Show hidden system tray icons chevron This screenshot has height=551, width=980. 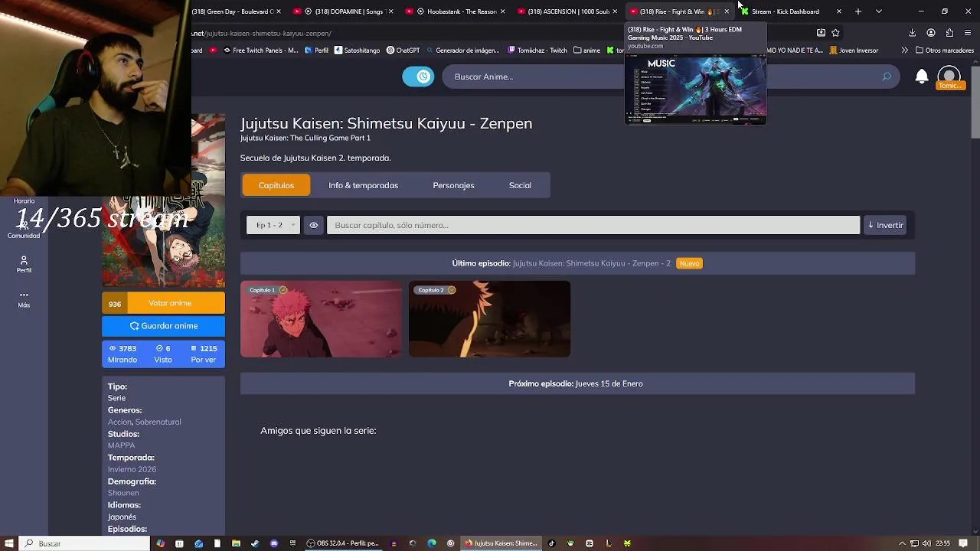tap(903, 543)
